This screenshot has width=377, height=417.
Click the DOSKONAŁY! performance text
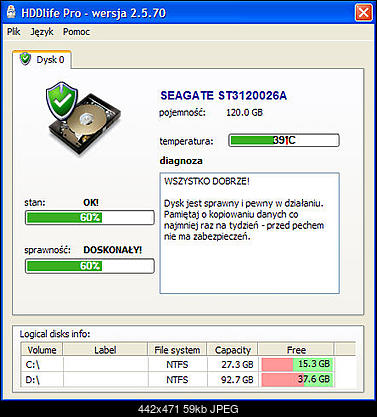coord(113,250)
